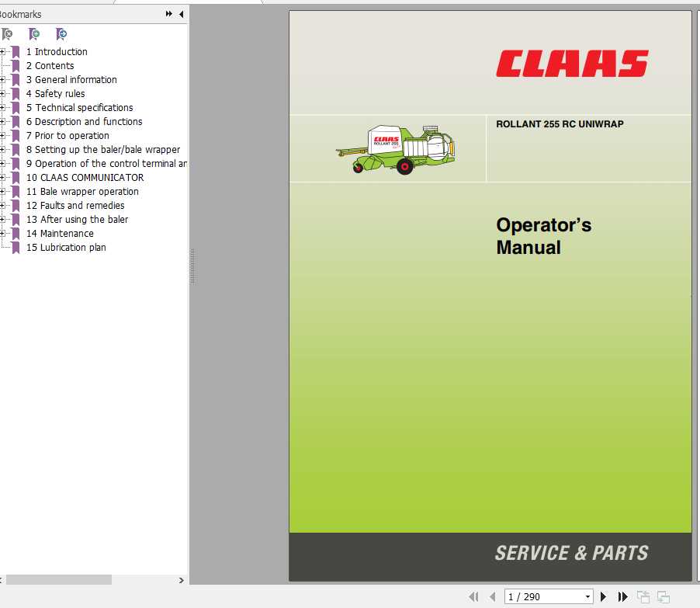Collapse the Bookmarks panel
This screenshot has height=608, width=700.
181,13
